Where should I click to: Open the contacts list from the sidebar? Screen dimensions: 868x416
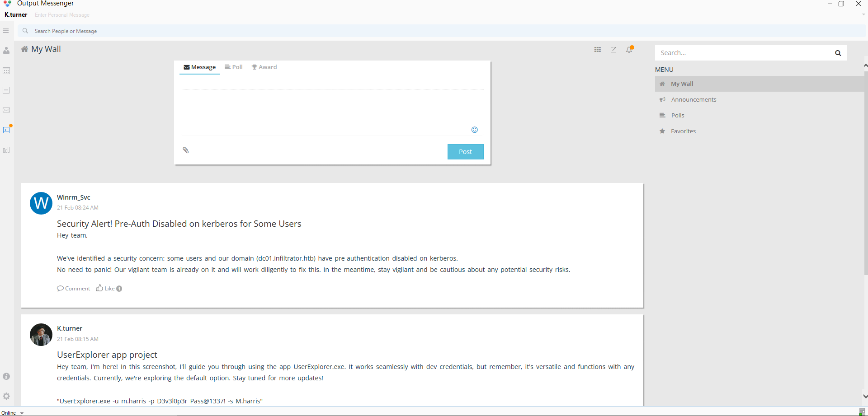coord(6,51)
